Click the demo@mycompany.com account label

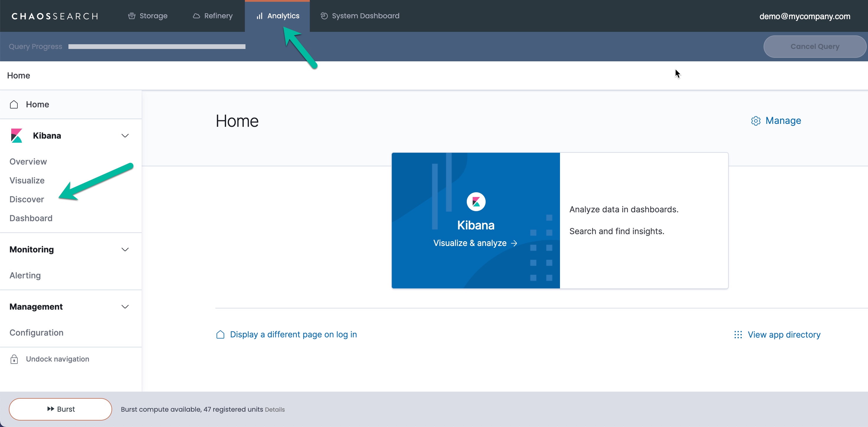point(805,16)
